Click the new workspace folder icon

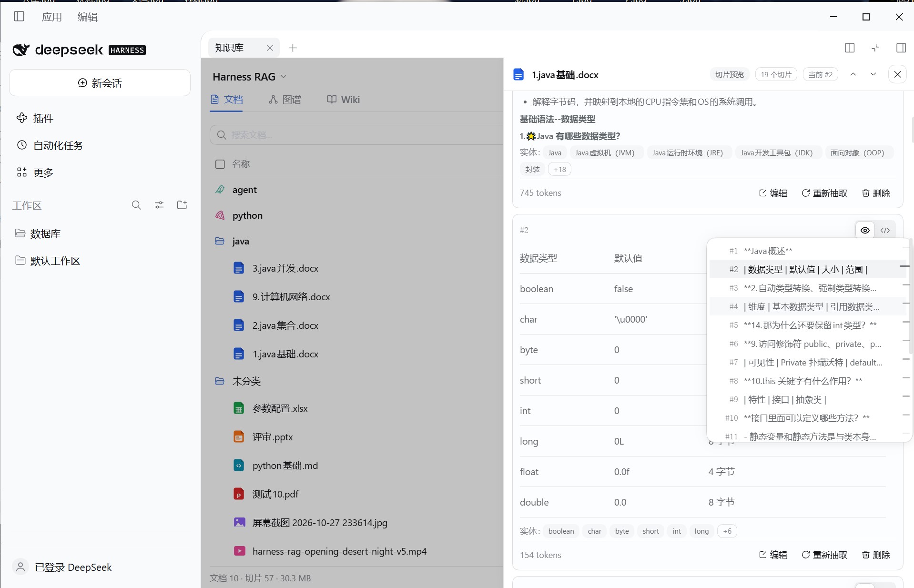pyautogui.click(x=182, y=205)
